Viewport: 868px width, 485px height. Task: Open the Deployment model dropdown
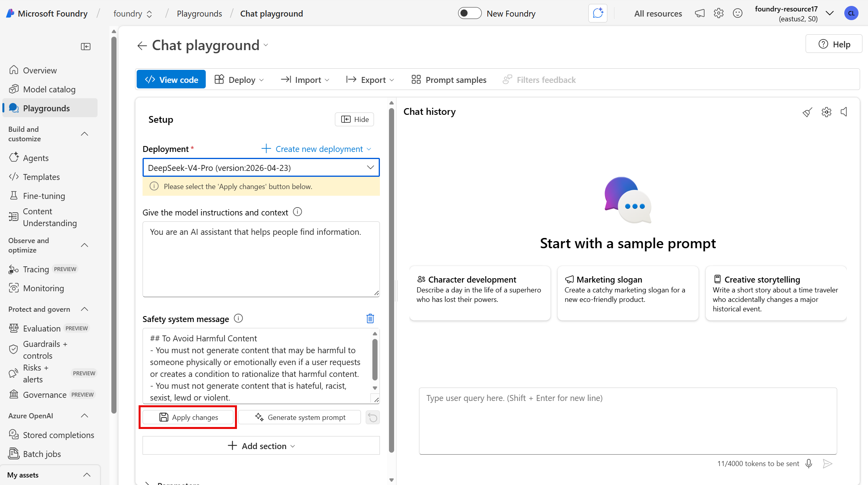pyautogui.click(x=261, y=168)
